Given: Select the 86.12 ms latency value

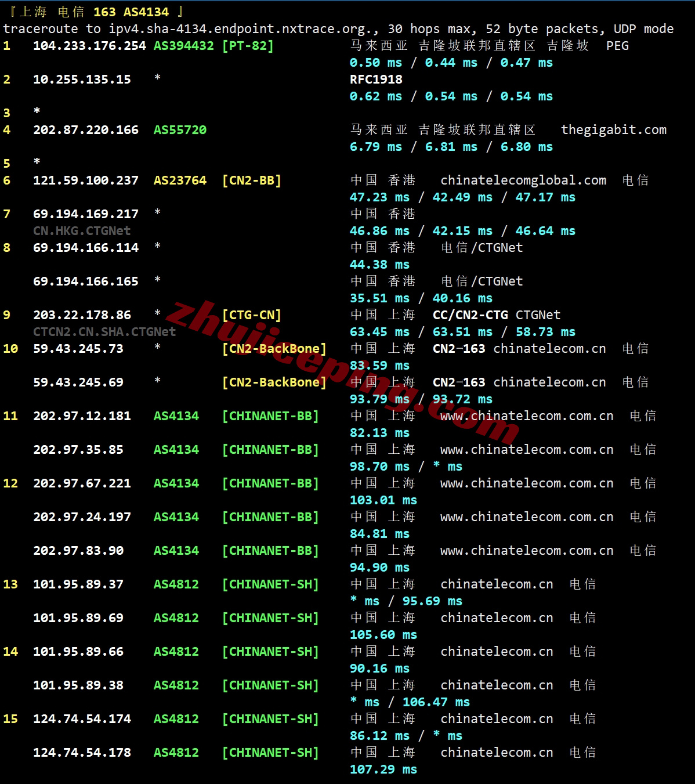Looking at the screenshot, I should click(x=379, y=736).
